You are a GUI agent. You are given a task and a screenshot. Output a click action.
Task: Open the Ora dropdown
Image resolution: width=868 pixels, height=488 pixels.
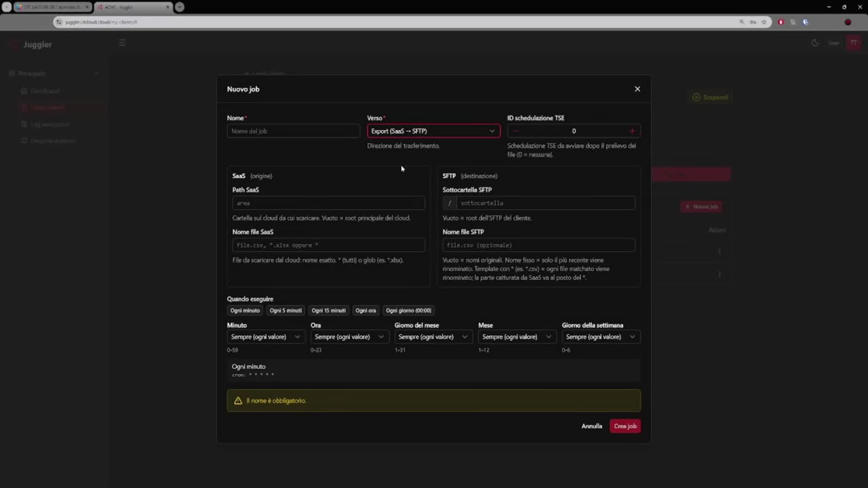click(349, 337)
